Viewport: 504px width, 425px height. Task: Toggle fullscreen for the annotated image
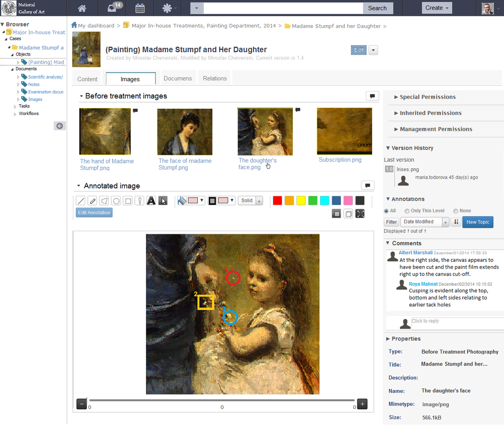360,213
